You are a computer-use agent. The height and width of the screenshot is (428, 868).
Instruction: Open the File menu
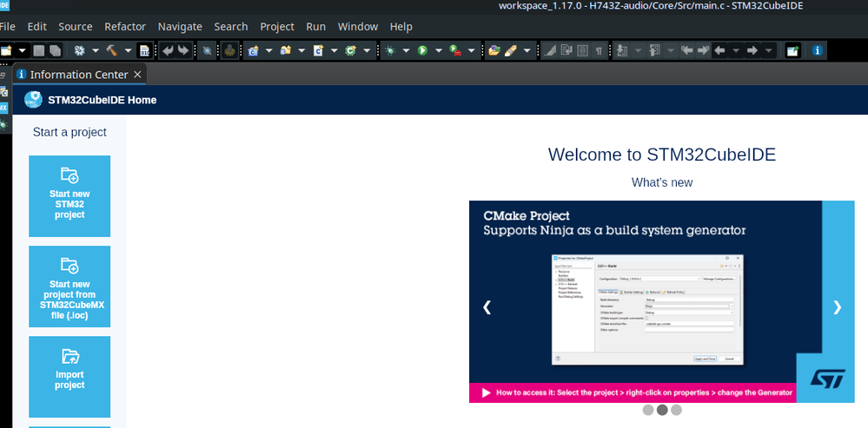(x=7, y=27)
